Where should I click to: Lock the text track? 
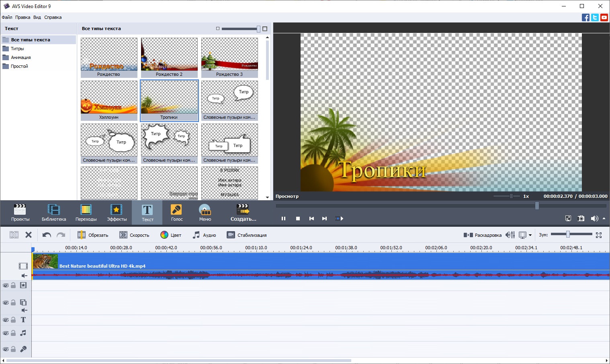(13, 320)
